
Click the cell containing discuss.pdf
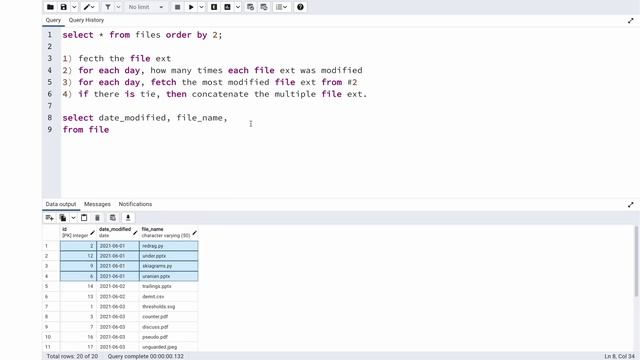(169, 327)
